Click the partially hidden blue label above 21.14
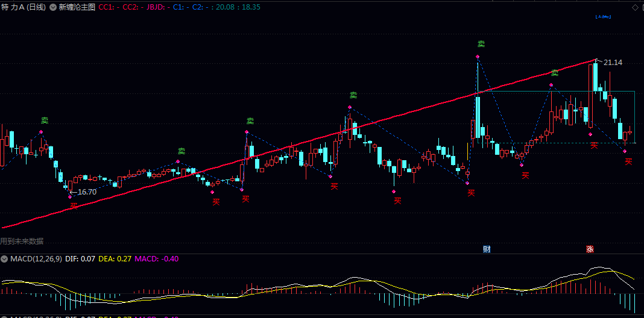This screenshot has height=318, width=644. click(x=602, y=17)
